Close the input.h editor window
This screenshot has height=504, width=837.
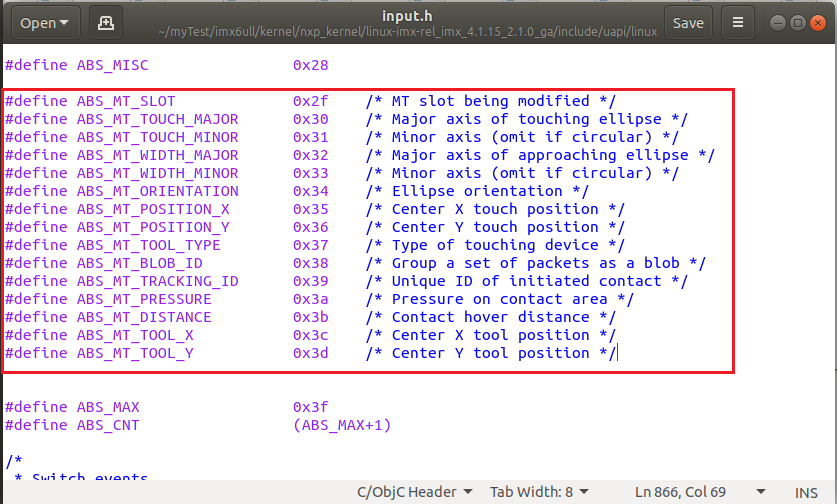pyautogui.click(x=817, y=23)
